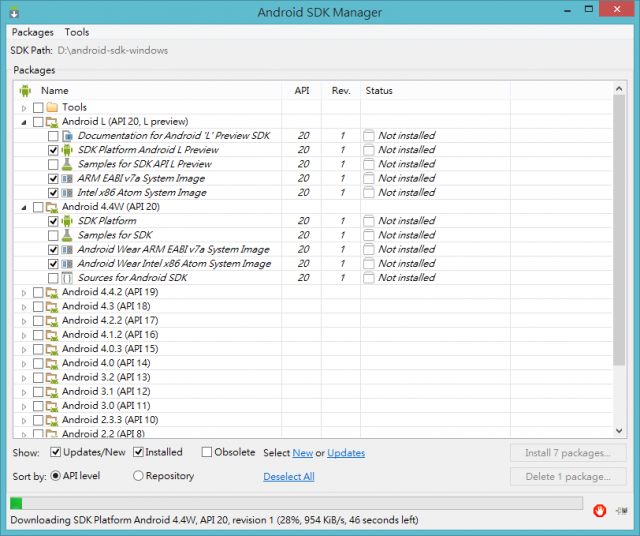Click the red stop download icon
Image resolution: width=640 pixels, height=536 pixels.
tap(599, 510)
